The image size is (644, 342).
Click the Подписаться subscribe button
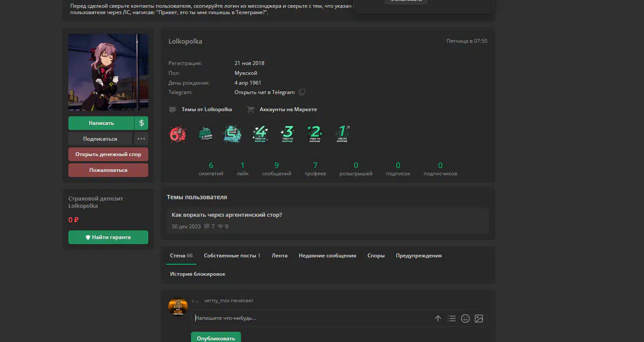[x=100, y=139]
